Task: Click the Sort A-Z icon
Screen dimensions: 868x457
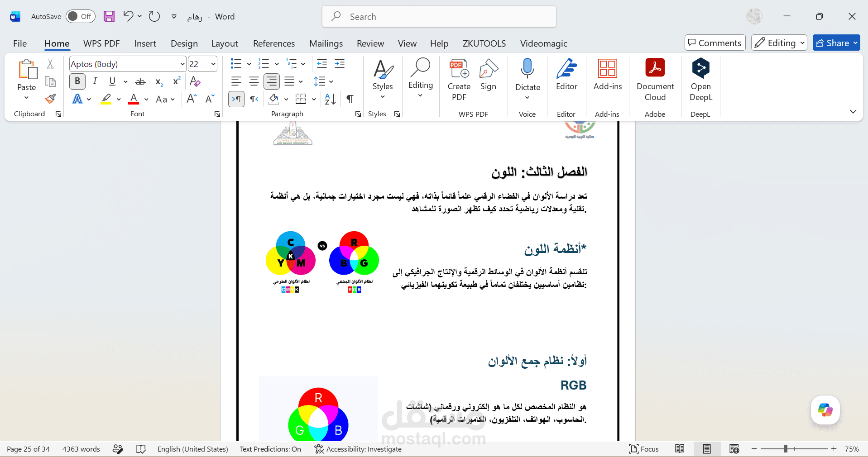Action: [331, 99]
